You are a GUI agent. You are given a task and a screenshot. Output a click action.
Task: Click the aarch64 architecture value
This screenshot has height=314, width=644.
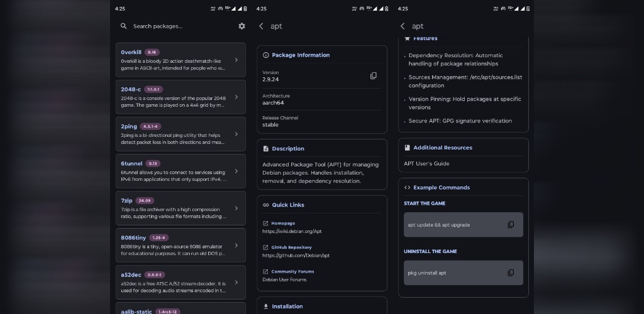[x=273, y=103]
